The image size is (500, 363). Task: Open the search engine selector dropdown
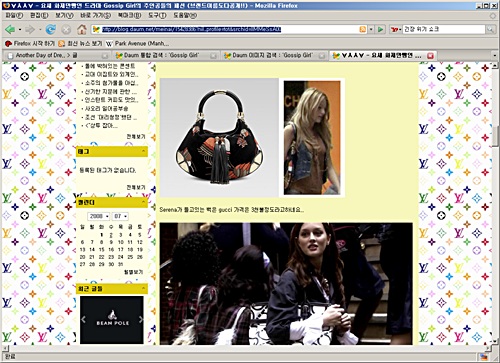(x=396, y=29)
